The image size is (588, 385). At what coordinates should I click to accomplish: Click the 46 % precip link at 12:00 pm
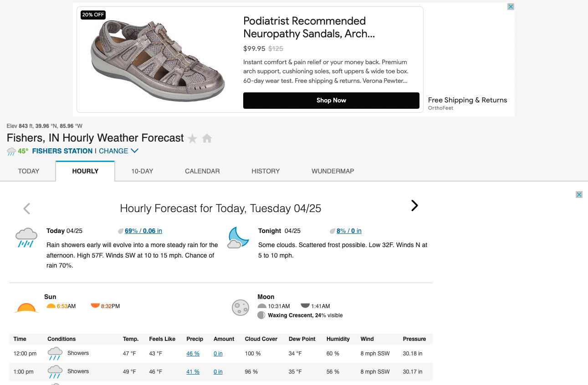(x=193, y=354)
